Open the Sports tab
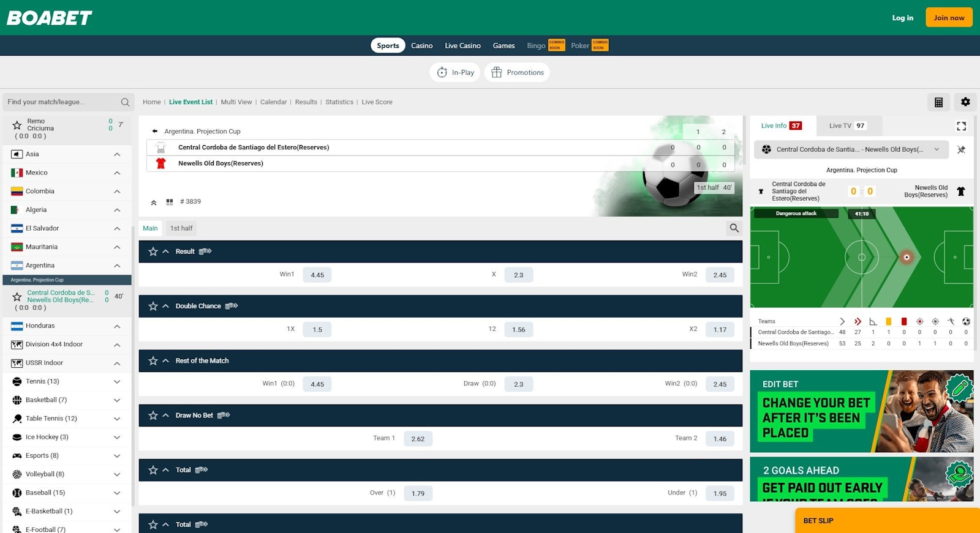This screenshot has width=980, height=533. pyautogui.click(x=388, y=45)
